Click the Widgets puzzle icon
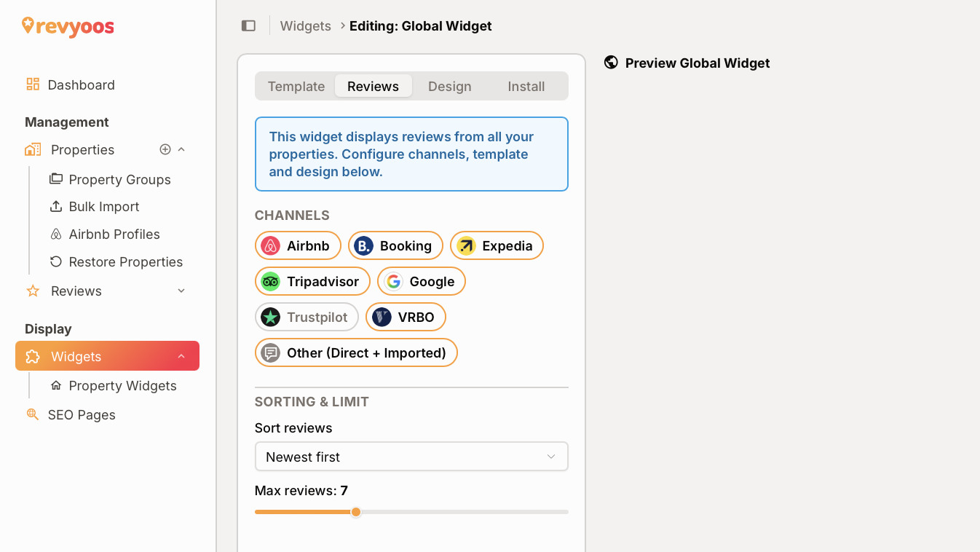This screenshot has width=980, height=552. (x=33, y=356)
